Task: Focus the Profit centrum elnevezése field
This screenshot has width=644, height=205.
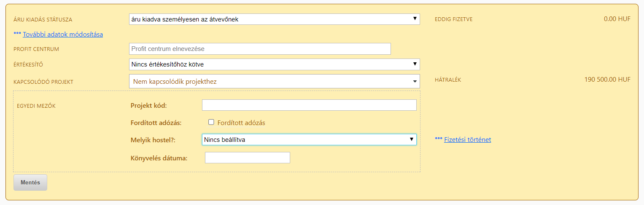Action: 260,49
